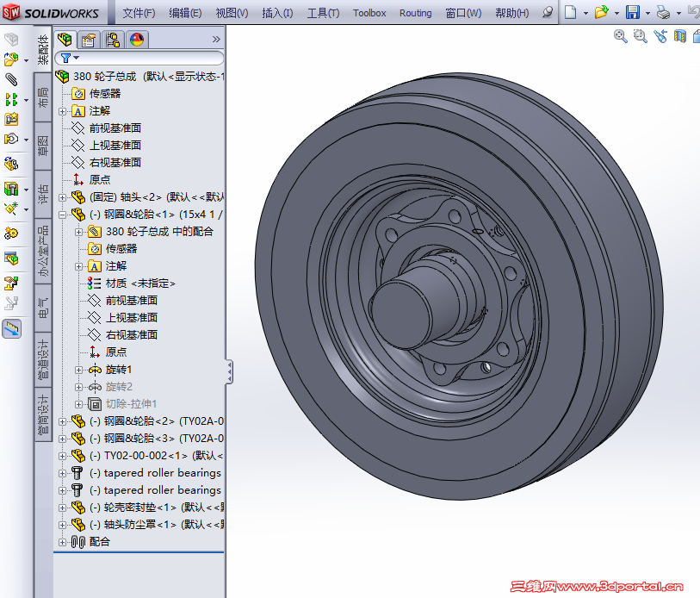Select the 管道设计 command tab

pos(43,359)
